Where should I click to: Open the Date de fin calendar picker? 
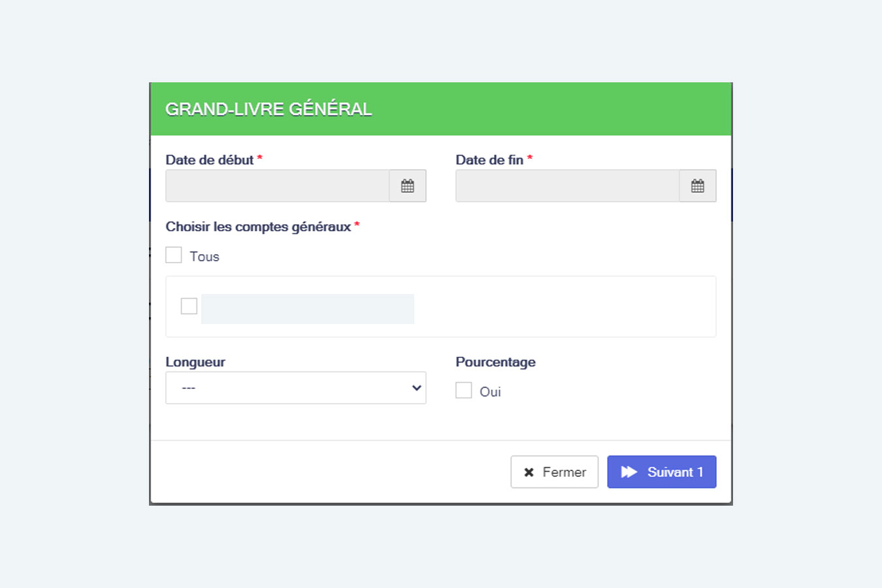[698, 186]
